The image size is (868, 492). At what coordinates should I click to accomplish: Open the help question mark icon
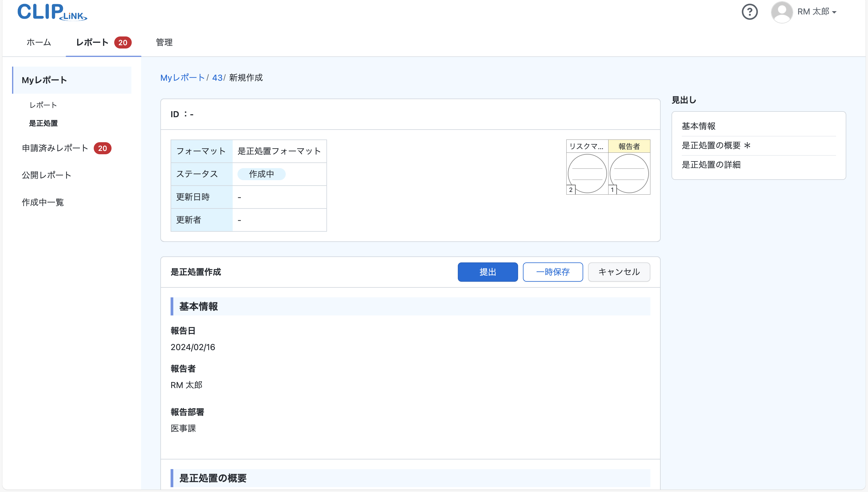click(x=750, y=11)
